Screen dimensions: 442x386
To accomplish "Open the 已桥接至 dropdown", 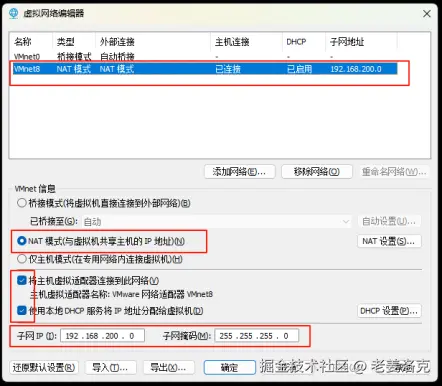I will 217,221.
